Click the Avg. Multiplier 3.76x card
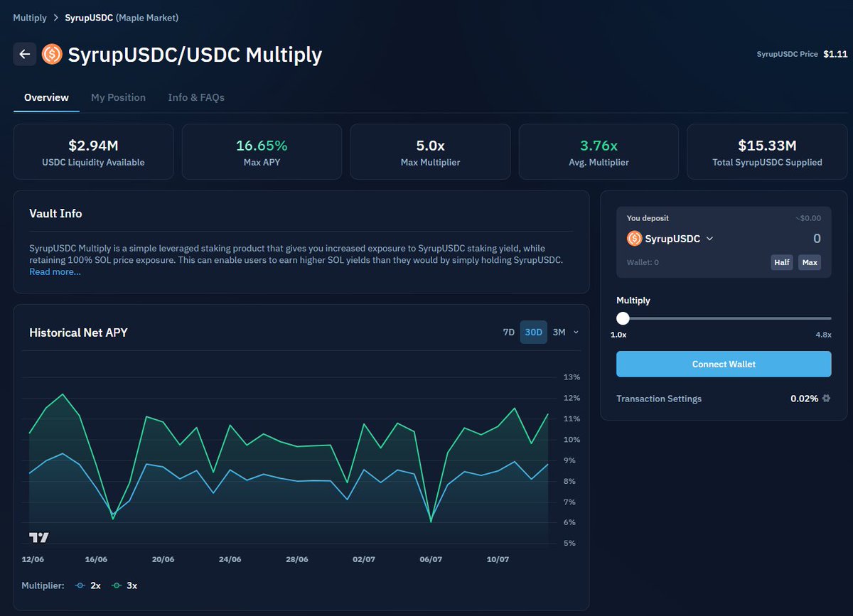 tap(599, 151)
